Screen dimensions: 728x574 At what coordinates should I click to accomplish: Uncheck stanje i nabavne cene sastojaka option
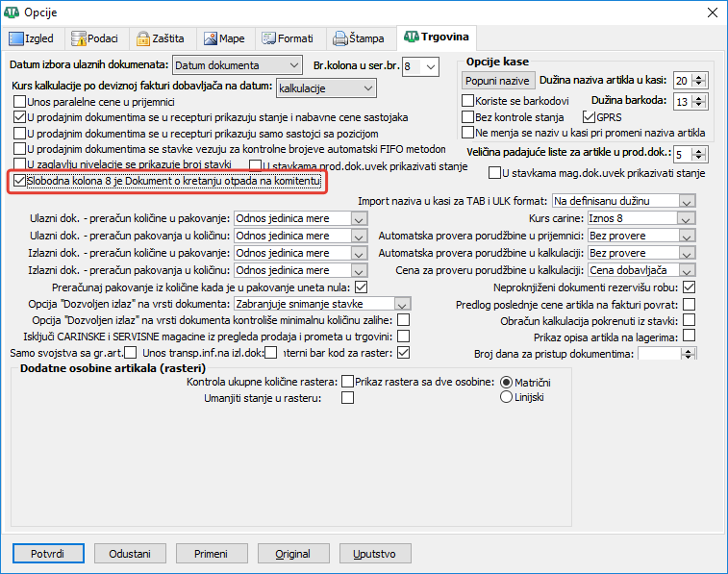coord(19,117)
